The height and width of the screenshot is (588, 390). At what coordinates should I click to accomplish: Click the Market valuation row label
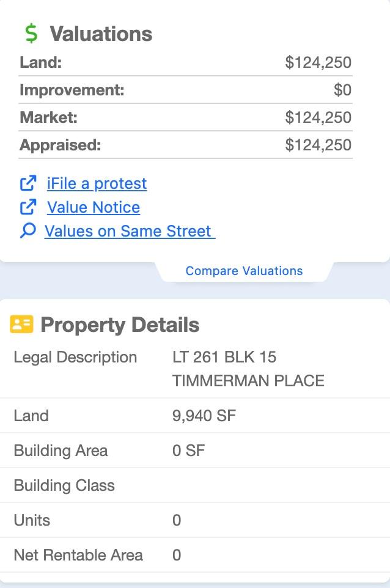click(49, 117)
